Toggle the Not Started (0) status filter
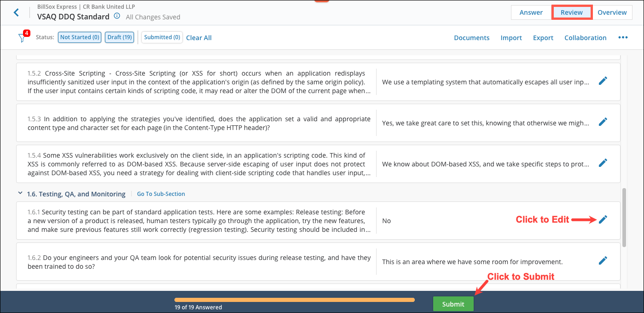 (x=80, y=37)
